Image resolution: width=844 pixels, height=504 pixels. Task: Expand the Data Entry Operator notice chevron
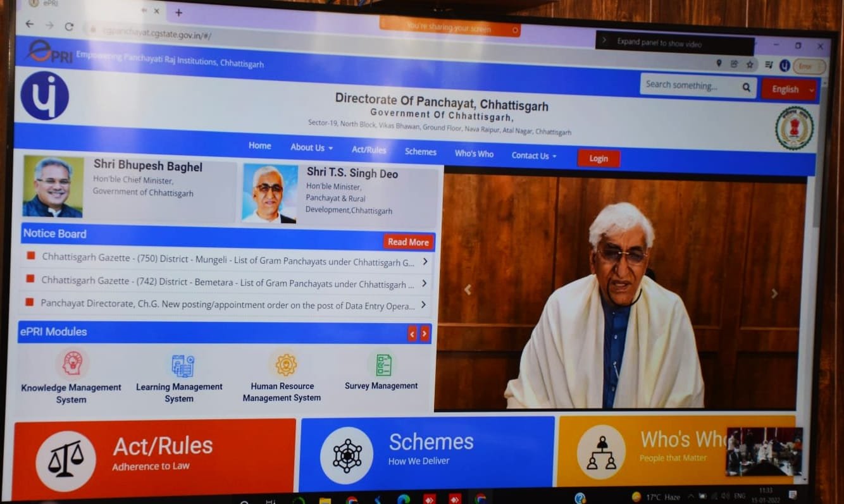tap(423, 305)
